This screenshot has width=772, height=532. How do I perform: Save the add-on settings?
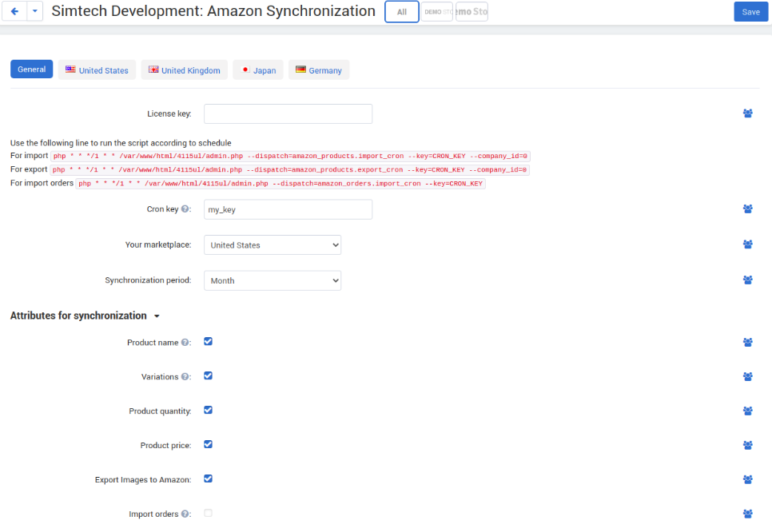tap(750, 12)
